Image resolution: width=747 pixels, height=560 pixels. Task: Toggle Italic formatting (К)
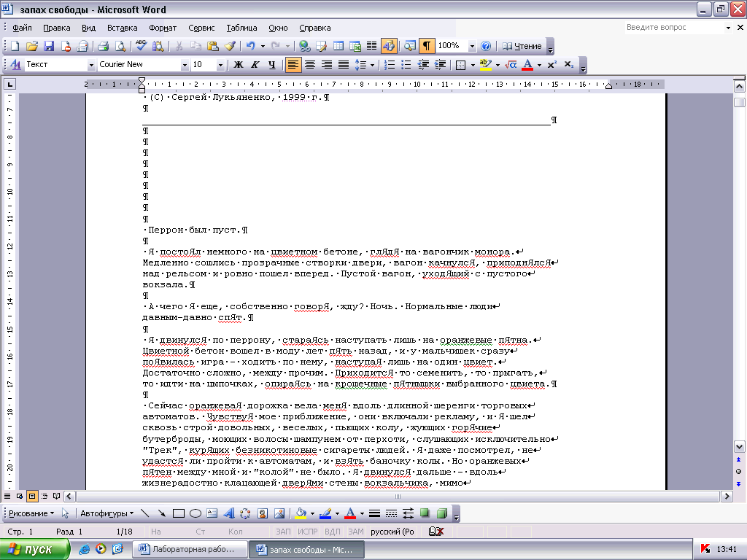point(255,65)
